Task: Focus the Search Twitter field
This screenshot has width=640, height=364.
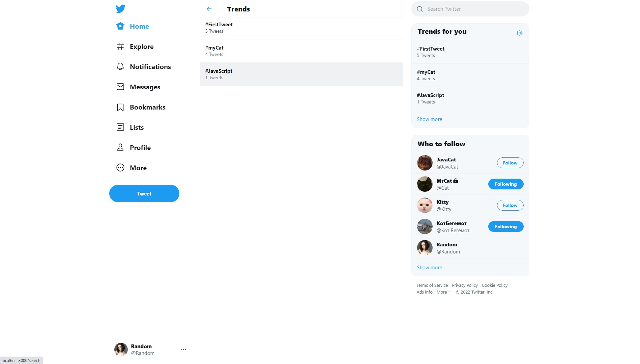Action: (470, 9)
